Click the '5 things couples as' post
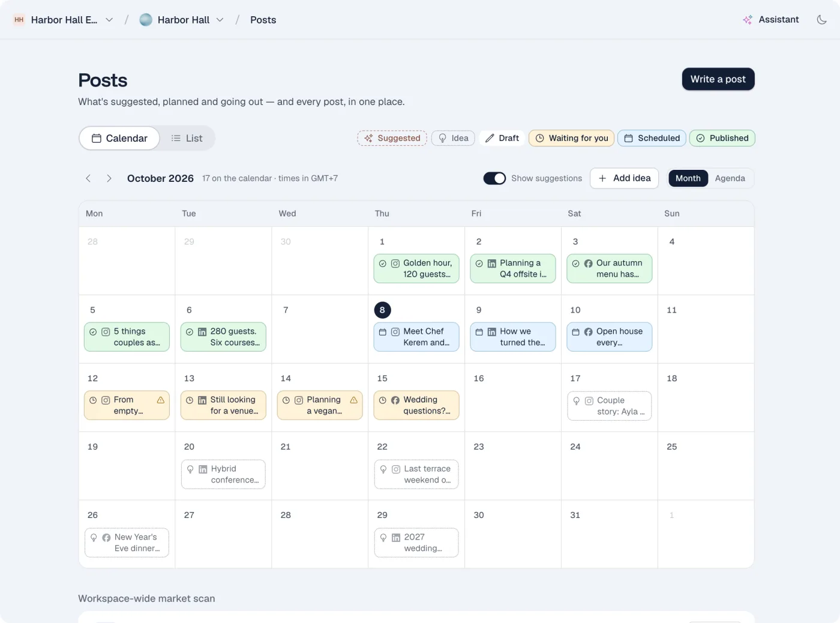The width and height of the screenshot is (840, 623). (127, 337)
